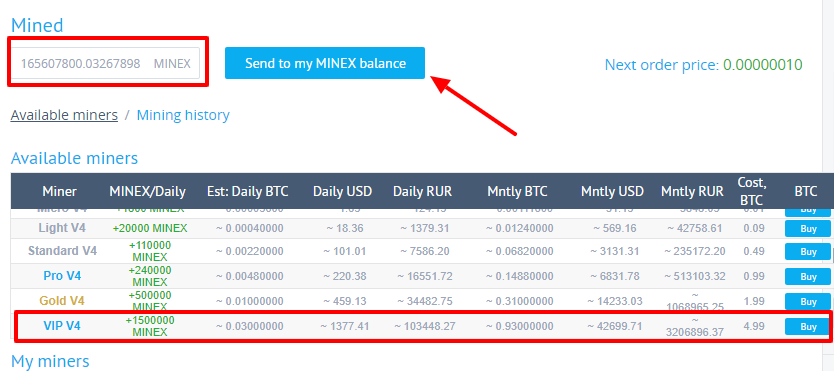Viewport: 834px width, 371px height.
Task: Click the Mntly BTC column header
Action: (517, 191)
